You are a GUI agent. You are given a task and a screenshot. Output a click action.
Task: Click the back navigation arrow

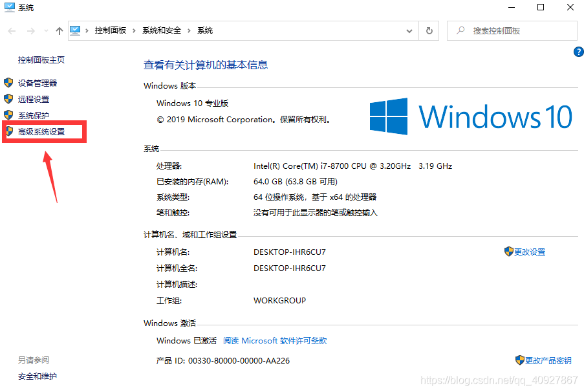coord(12,31)
